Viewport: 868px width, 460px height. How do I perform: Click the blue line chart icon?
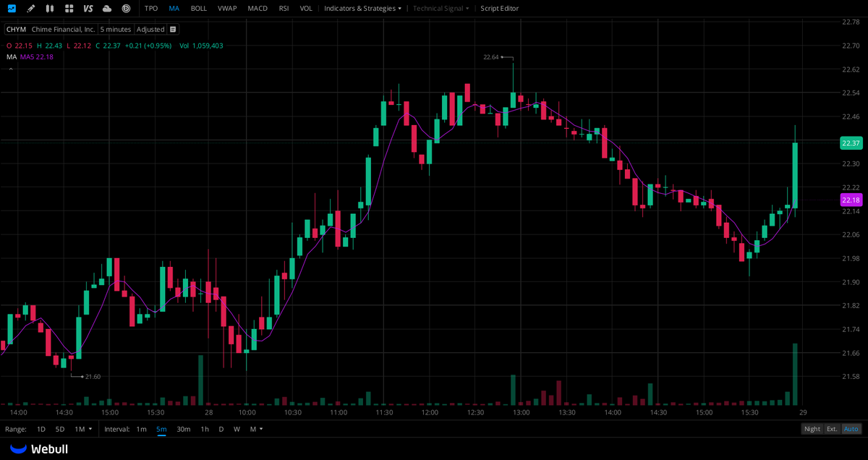[x=12, y=9]
